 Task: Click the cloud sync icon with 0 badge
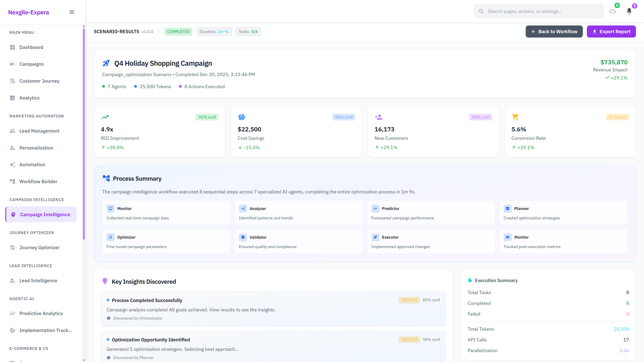point(612,11)
